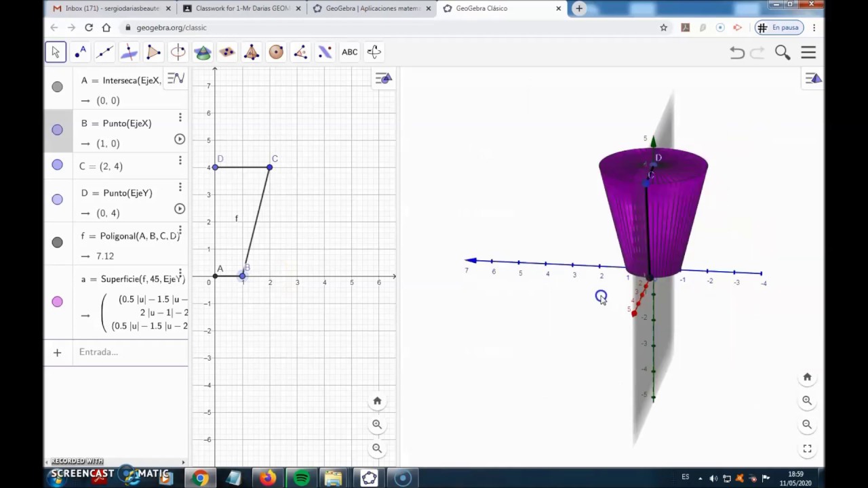Add a new entry with plus button
Screen dimensions: 868x488
pos(57,352)
